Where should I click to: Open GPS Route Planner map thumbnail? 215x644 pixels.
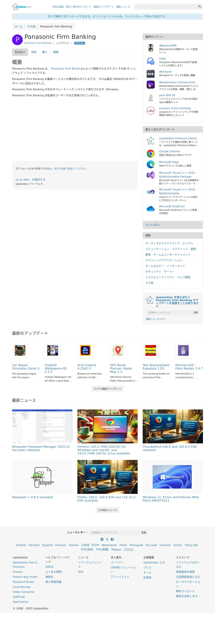[118, 350]
